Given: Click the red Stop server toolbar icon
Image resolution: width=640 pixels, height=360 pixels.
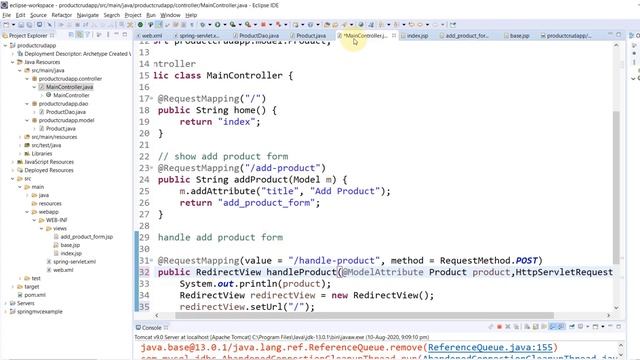Looking at the screenshot, I should [263, 24].
